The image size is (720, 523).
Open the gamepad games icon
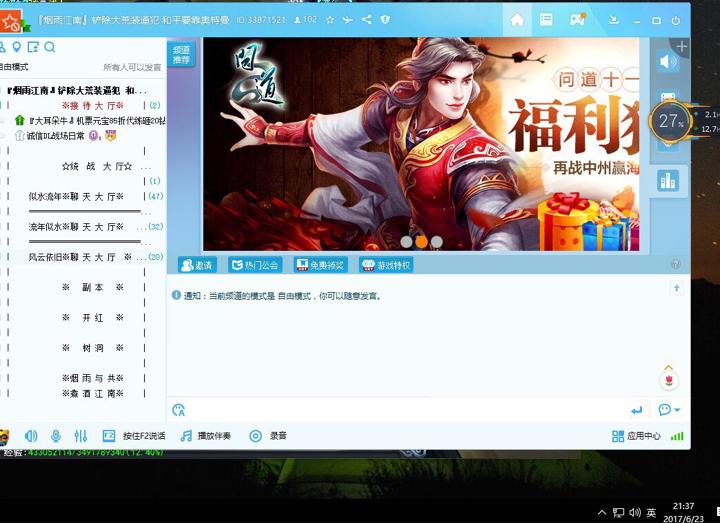click(577, 19)
